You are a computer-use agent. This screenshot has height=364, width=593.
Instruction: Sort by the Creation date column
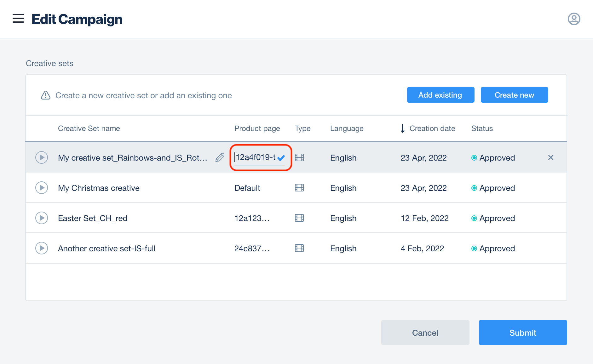point(432,128)
